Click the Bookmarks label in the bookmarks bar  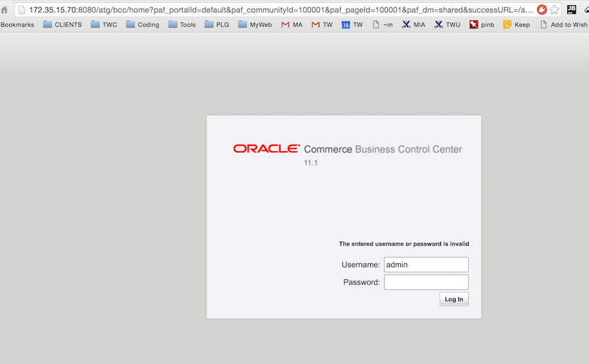(17, 25)
